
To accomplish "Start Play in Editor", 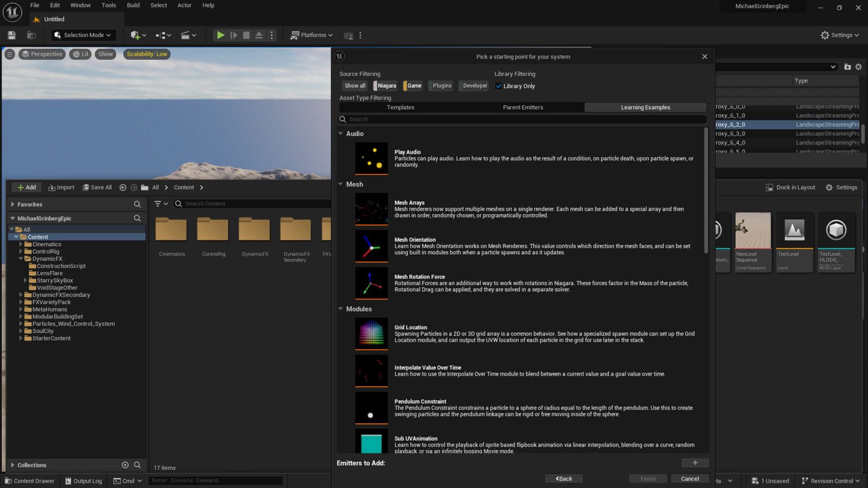I will (x=220, y=35).
